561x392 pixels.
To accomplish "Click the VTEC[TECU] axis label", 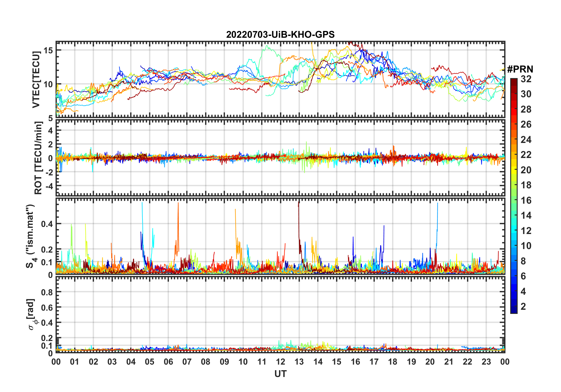I will 36,80.
